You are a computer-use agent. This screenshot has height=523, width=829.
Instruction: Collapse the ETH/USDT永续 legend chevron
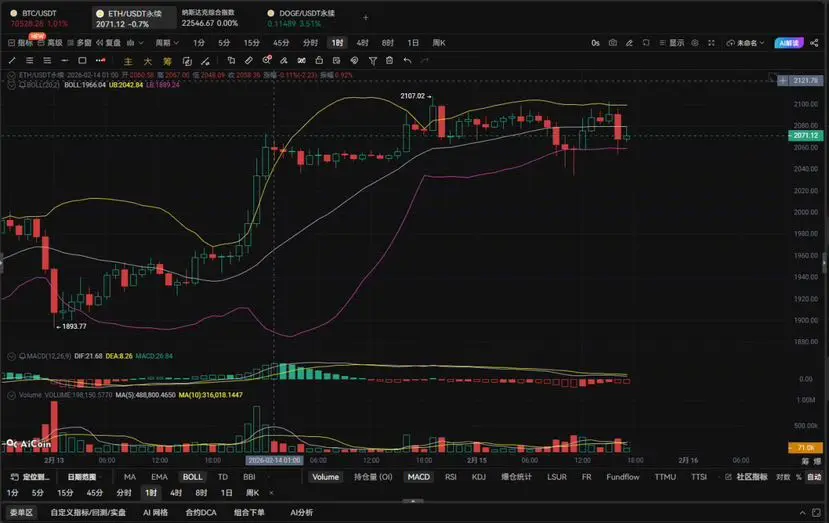pyautogui.click(x=11, y=76)
